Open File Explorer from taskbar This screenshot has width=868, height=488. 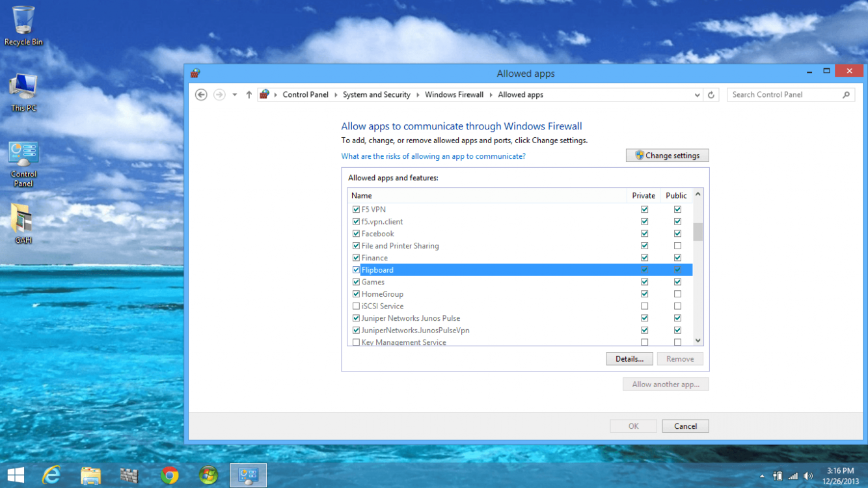[90, 476]
